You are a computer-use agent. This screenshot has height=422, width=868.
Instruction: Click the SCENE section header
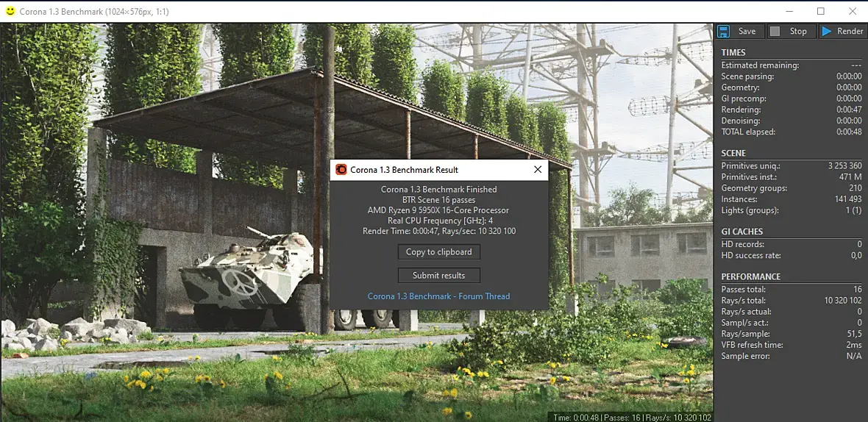coord(733,153)
